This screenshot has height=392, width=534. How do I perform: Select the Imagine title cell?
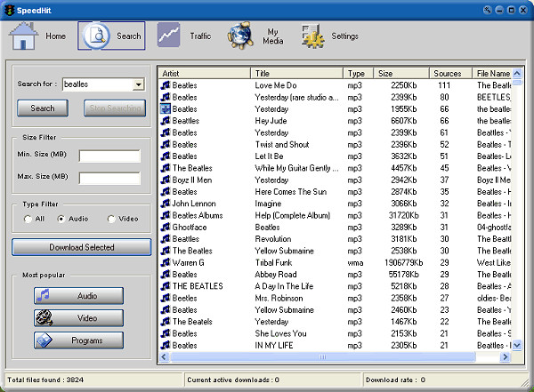click(268, 204)
